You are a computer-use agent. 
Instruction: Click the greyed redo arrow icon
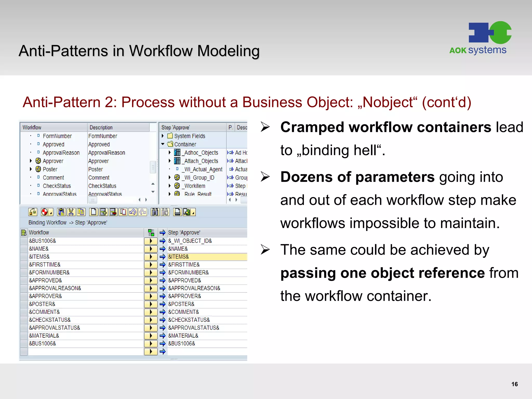point(143,212)
